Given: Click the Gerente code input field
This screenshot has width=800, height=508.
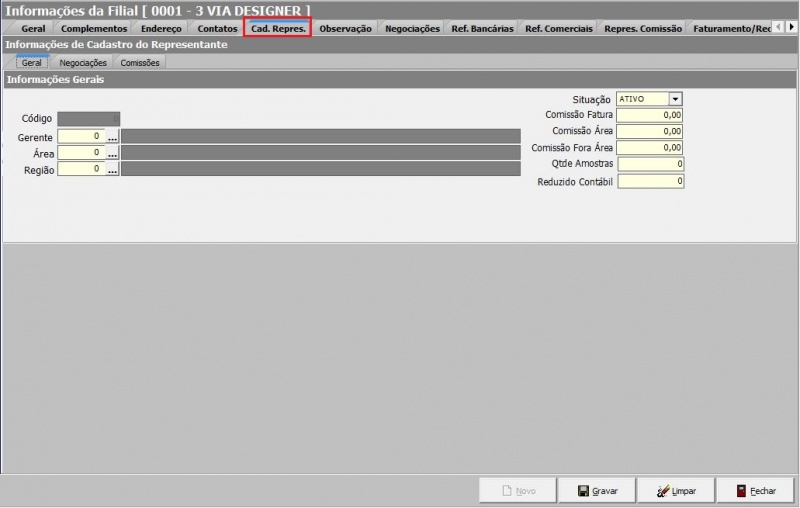Looking at the screenshot, I should [x=81, y=137].
